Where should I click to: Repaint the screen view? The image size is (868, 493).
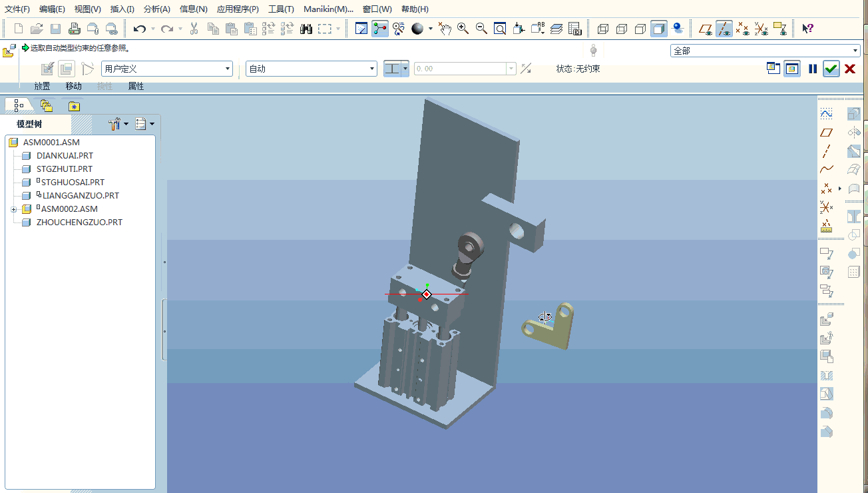tap(361, 29)
